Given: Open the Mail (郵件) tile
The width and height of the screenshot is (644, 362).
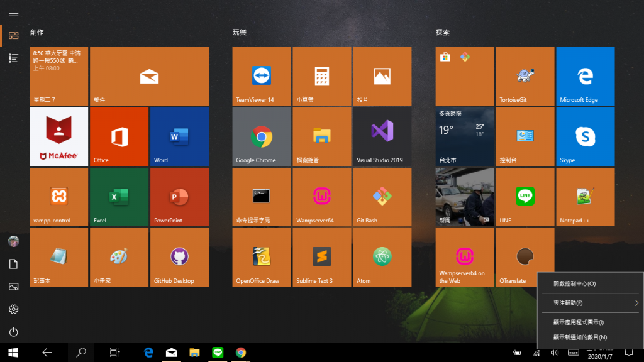Looking at the screenshot, I should [150, 76].
